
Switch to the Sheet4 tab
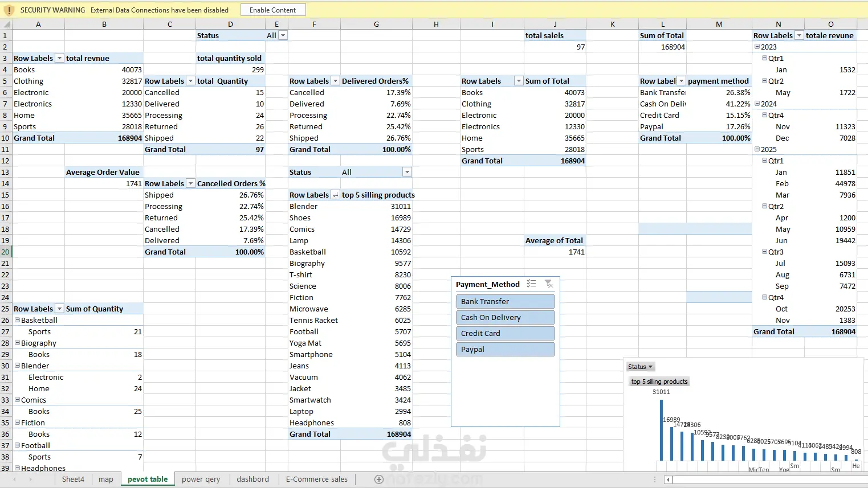point(73,479)
